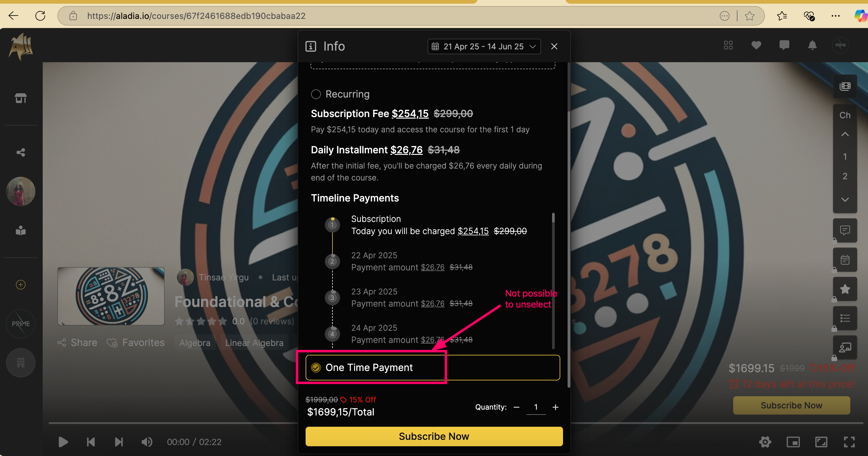Open the browser favorites list
868x456 pixels.
coord(782,16)
